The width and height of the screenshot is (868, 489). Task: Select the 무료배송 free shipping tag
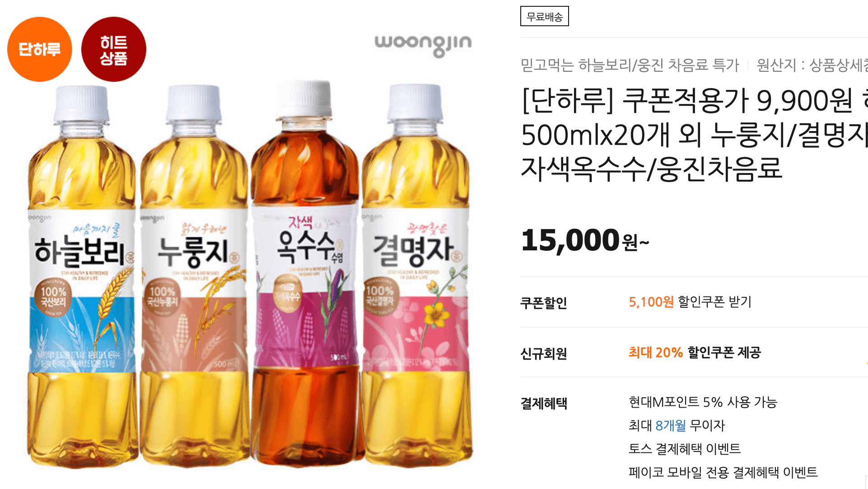tap(544, 16)
